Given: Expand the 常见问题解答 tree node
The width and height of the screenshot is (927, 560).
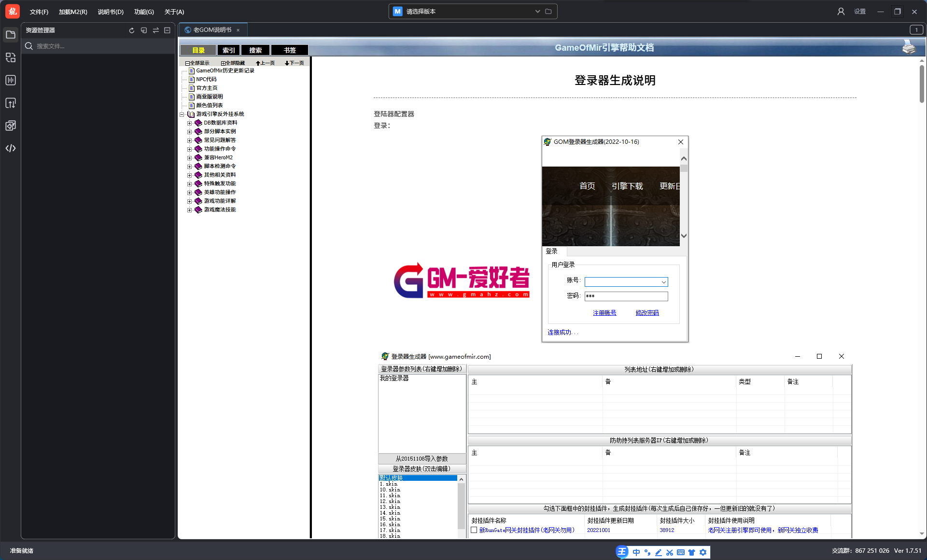Looking at the screenshot, I should (x=190, y=140).
